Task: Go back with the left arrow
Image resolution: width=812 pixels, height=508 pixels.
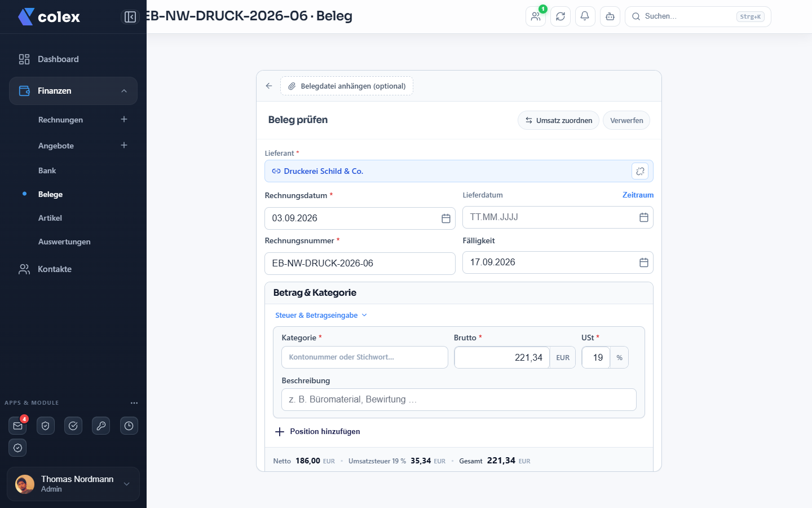Action: pos(269,86)
